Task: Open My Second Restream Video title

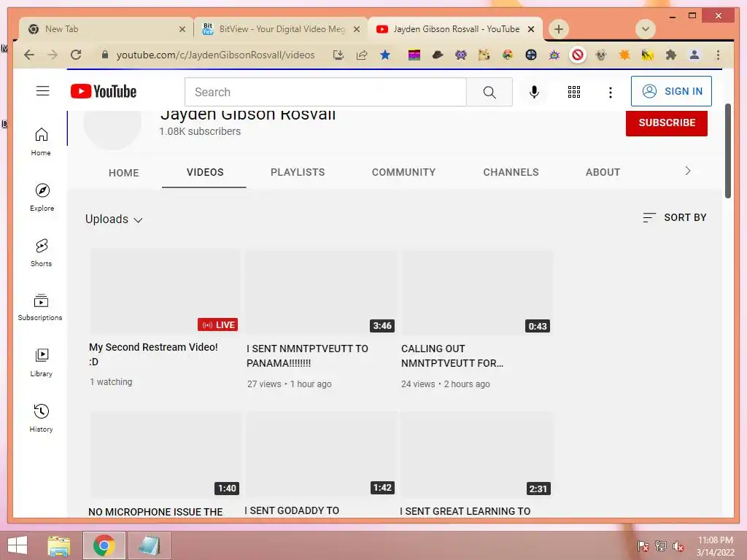Action: pos(153,354)
